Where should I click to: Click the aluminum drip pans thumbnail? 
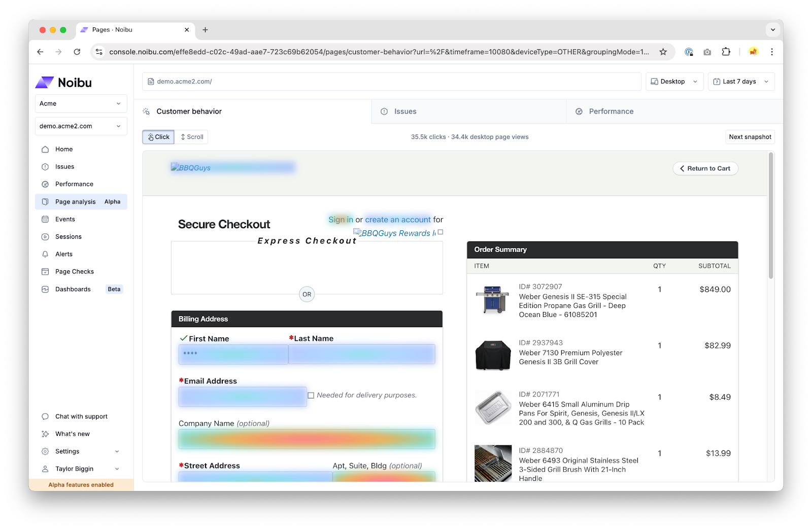point(493,407)
